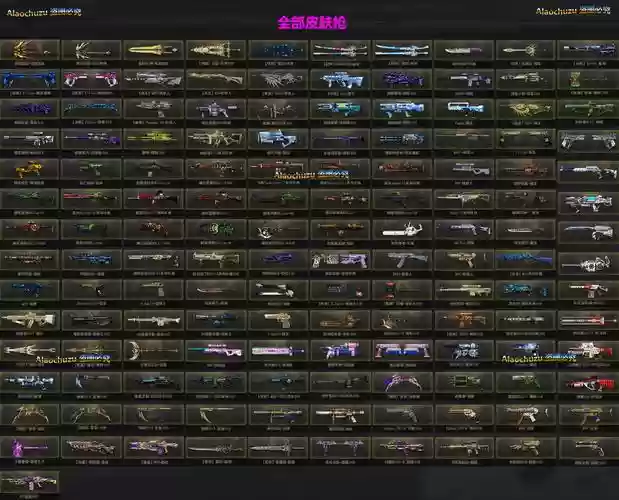The height and width of the screenshot is (500, 619).
Task: Select the blue dual pistols skin
Action: [29, 80]
